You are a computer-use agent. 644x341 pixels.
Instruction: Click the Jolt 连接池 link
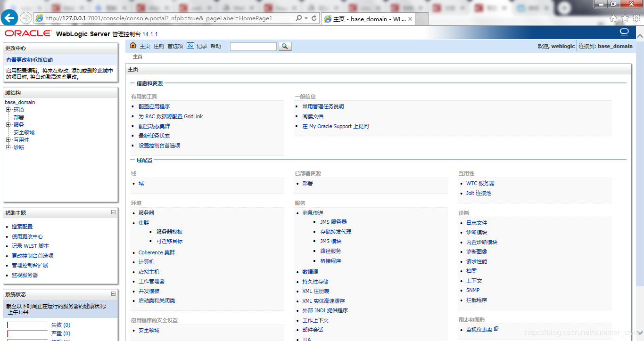(479, 193)
